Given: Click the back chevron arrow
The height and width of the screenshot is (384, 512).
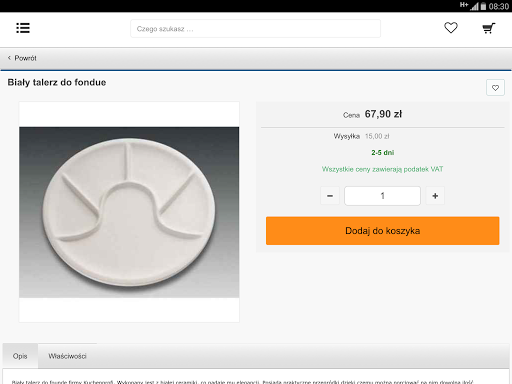Looking at the screenshot, I should click(9, 58).
